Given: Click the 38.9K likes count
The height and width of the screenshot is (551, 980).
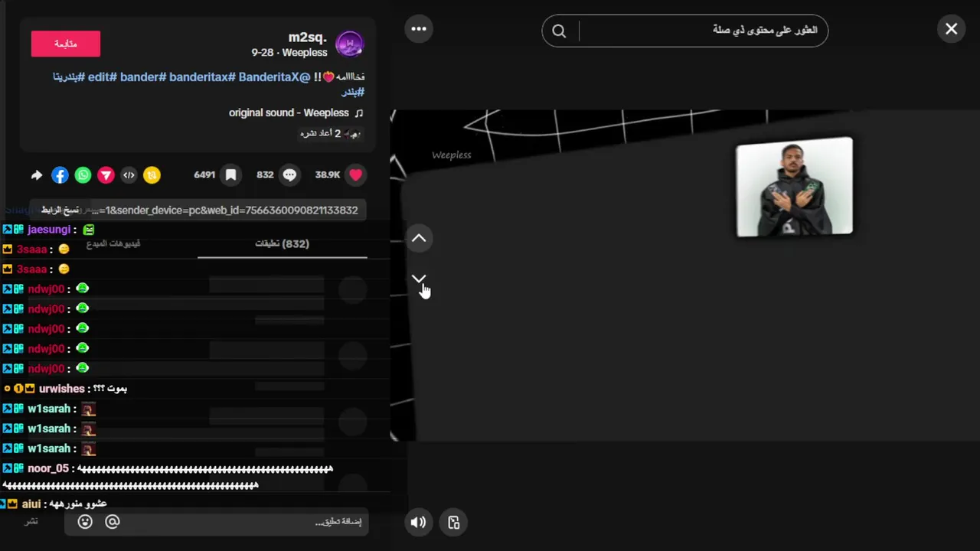Looking at the screenshot, I should (328, 174).
